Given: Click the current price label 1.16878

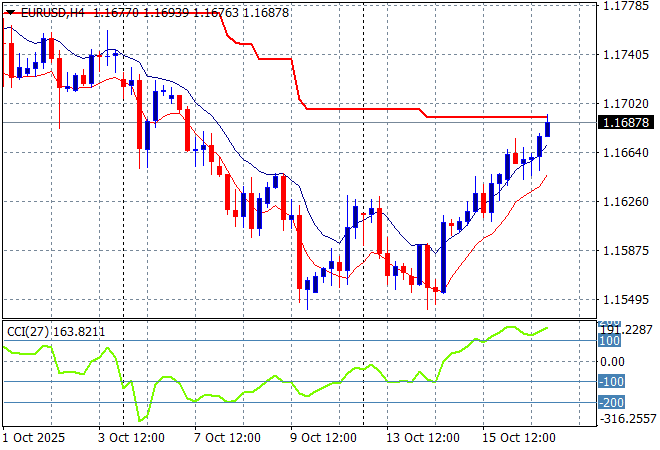Looking at the screenshot, I should pos(626,122).
